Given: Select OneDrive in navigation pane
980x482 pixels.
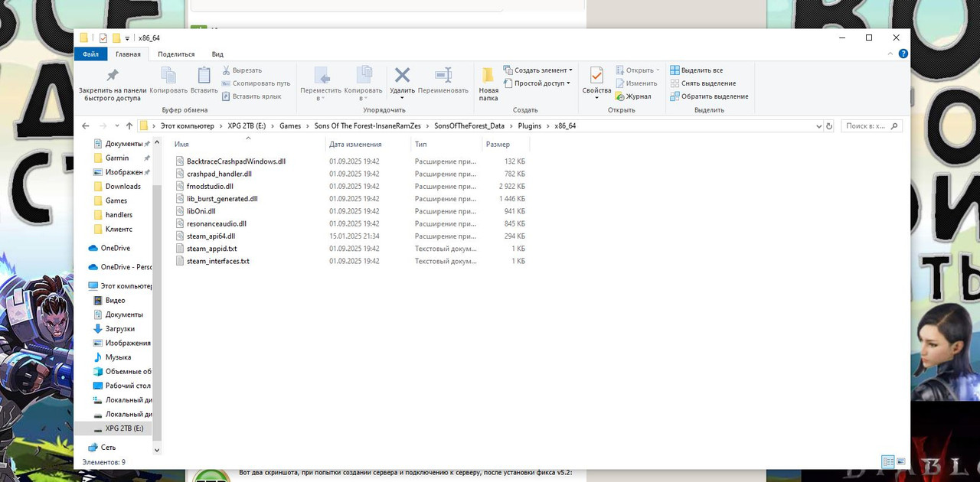Looking at the screenshot, I should click(x=115, y=248).
